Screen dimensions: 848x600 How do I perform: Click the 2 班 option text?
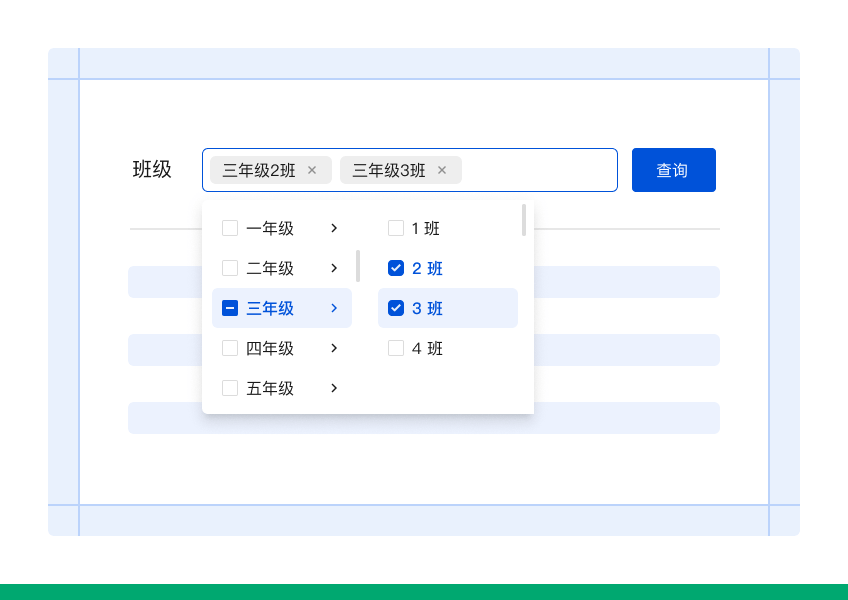pyautogui.click(x=427, y=268)
